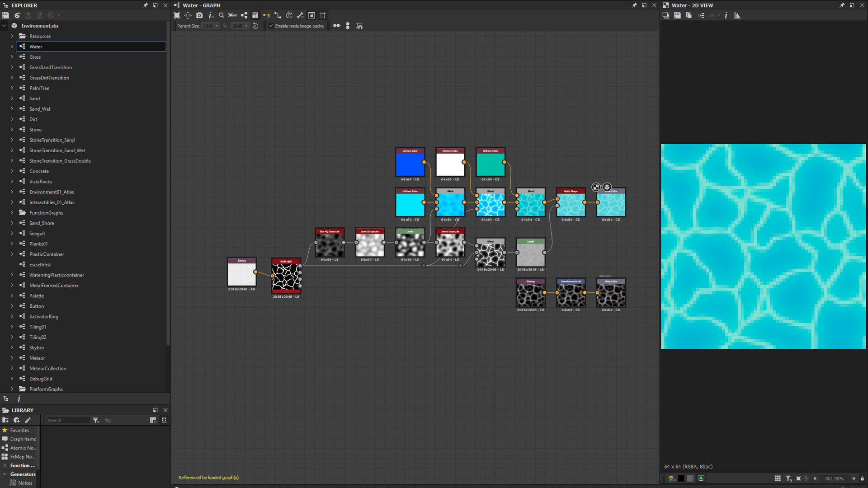Toggle the node badge display icon in graph toolbar

click(x=311, y=15)
